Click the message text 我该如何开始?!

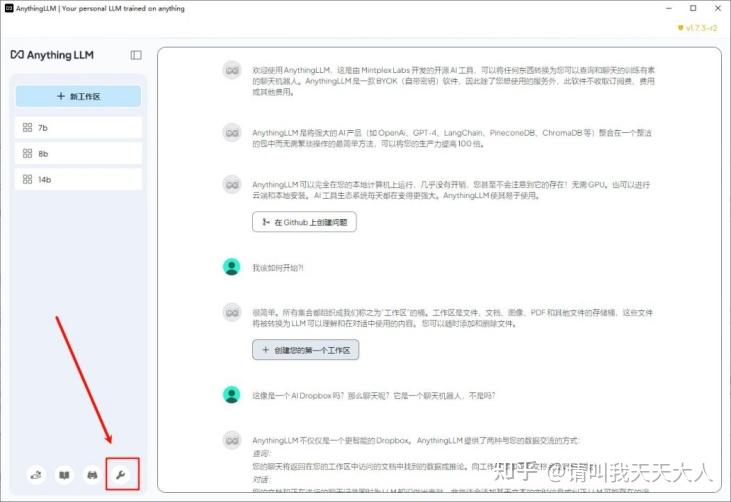278,268
